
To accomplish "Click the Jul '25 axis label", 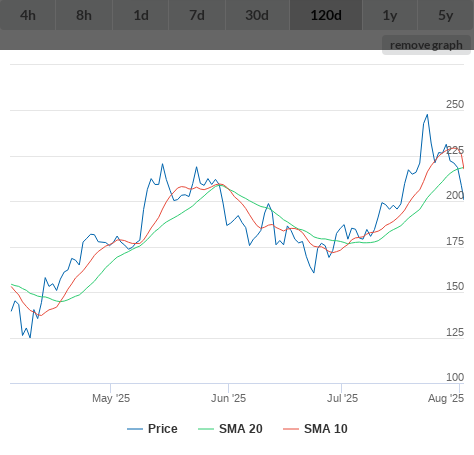I will click(342, 398).
